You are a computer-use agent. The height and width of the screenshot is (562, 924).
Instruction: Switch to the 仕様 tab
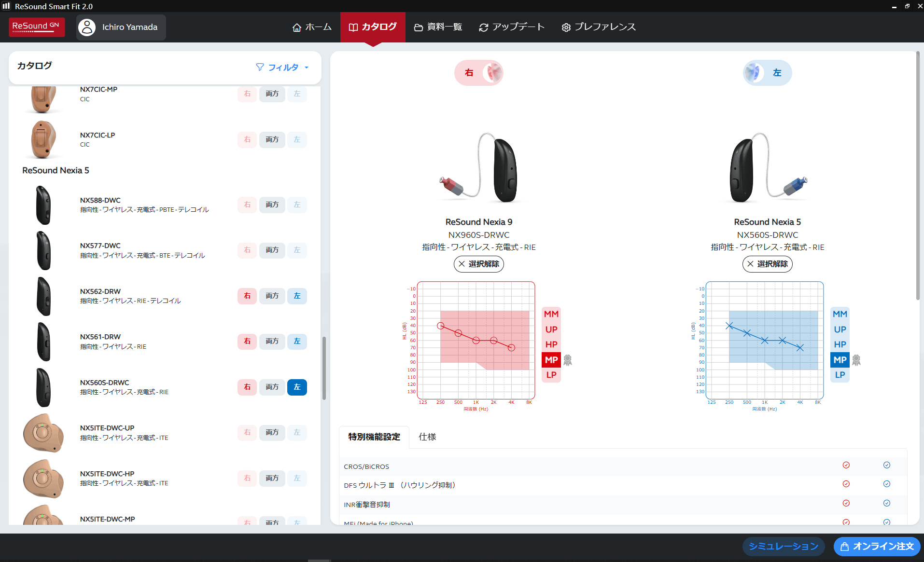pyautogui.click(x=427, y=437)
